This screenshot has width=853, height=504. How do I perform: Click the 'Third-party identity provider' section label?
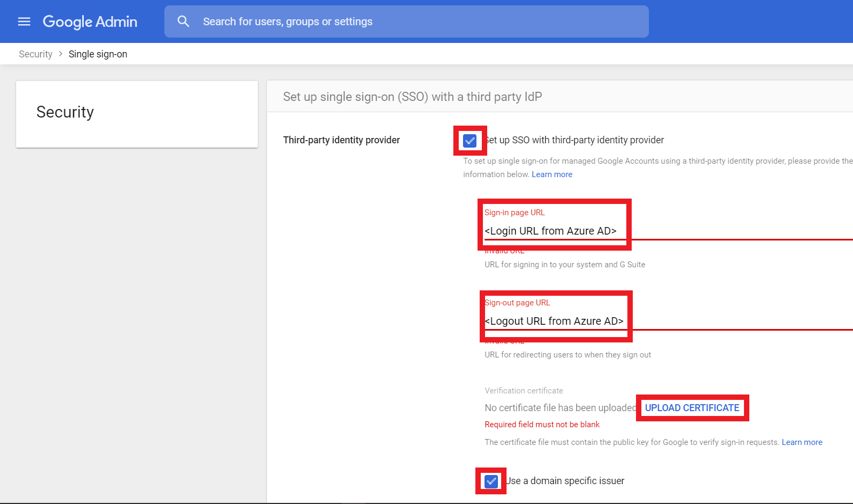[x=341, y=140]
